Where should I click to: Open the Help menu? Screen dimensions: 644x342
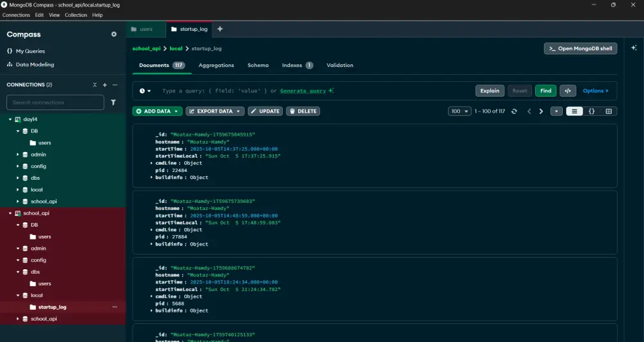(97, 15)
